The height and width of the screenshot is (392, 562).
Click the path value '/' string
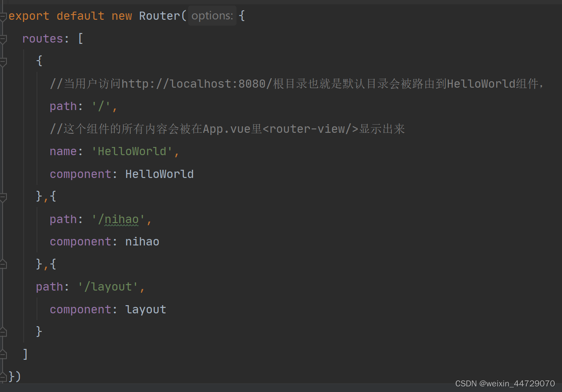point(101,106)
